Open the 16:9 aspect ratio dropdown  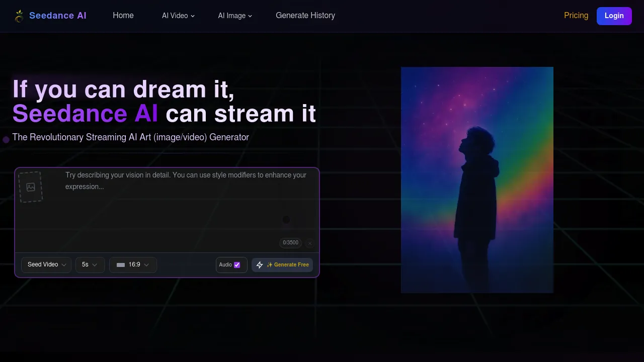click(x=133, y=265)
